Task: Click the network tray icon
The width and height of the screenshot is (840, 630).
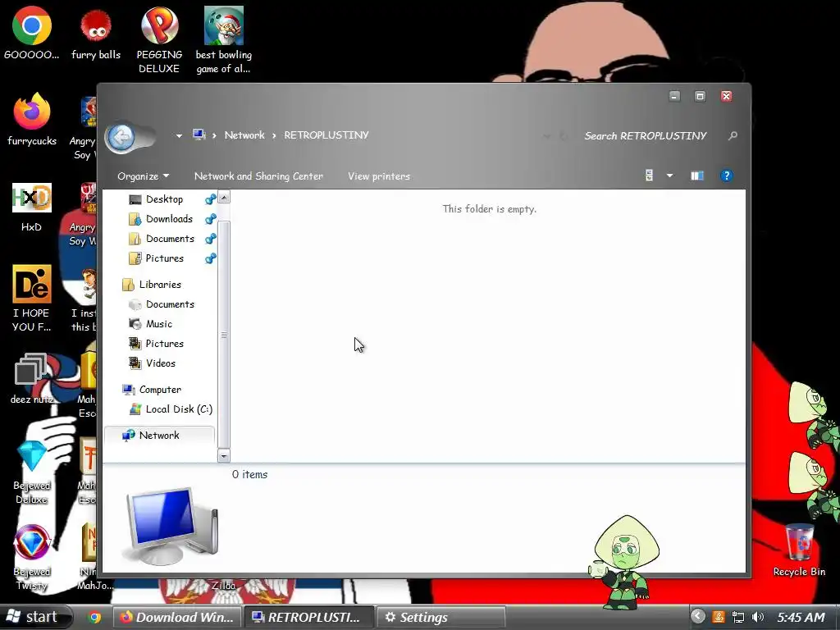Action: (738, 617)
